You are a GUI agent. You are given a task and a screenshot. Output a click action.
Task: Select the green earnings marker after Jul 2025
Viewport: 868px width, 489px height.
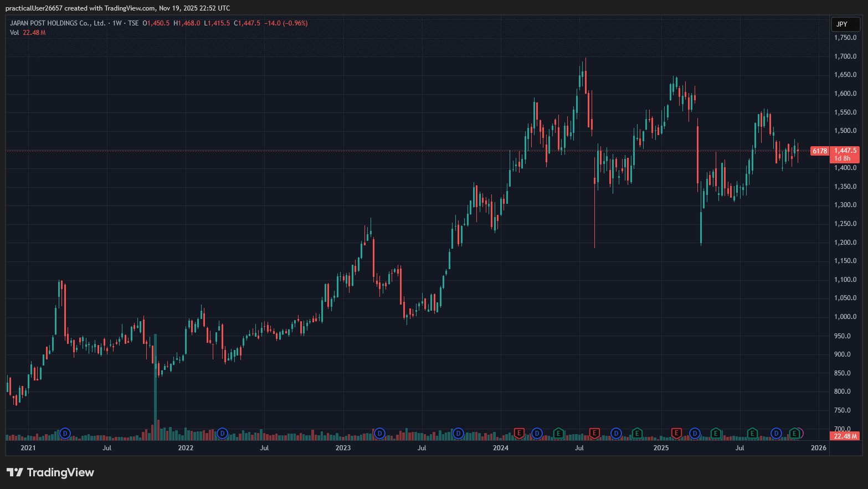click(752, 433)
